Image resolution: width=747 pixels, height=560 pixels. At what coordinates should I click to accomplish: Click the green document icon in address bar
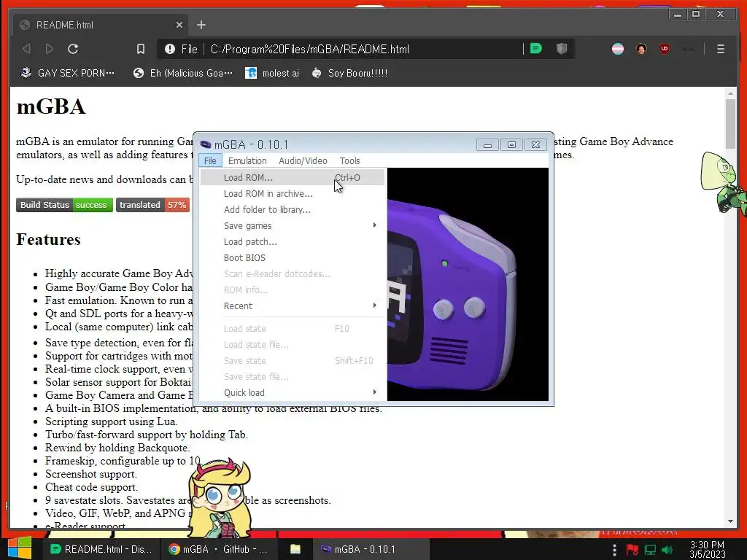pos(536,49)
